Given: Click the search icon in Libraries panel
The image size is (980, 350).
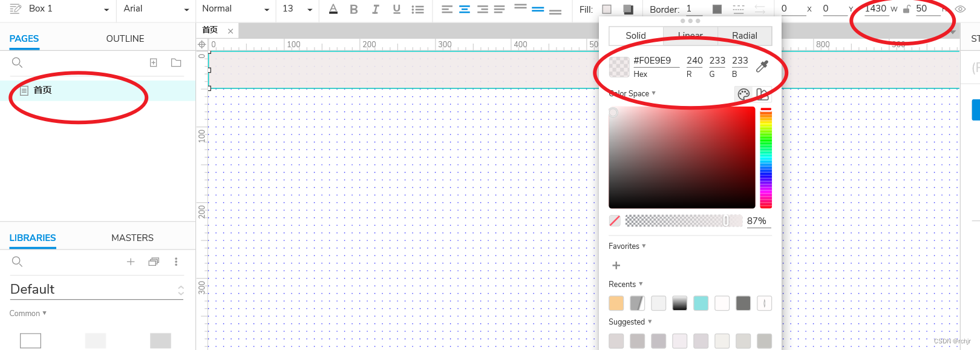Looking at the screenshot, I should click(x=17, y=262).
